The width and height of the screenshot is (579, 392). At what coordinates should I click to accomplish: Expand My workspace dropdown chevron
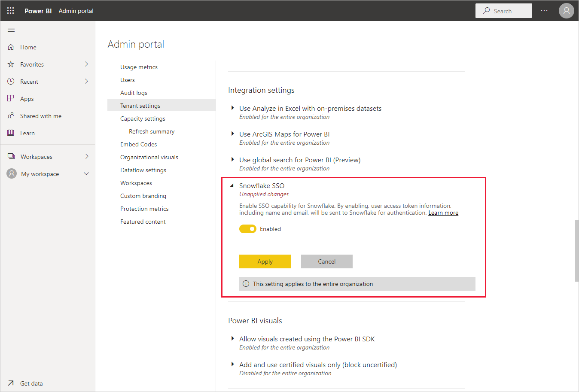tap(86, 173)
